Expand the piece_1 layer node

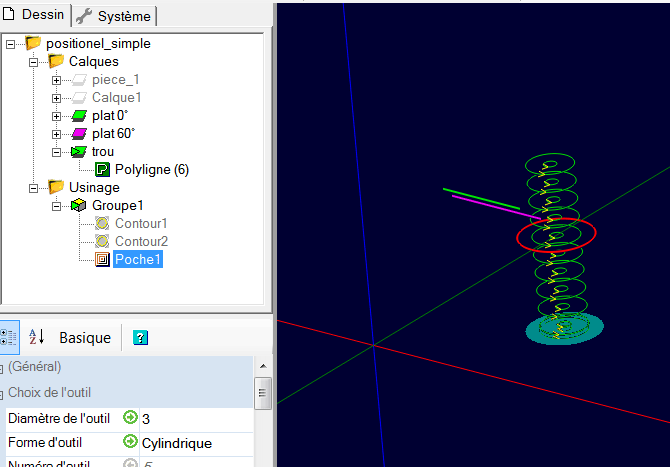click(57, 80)
